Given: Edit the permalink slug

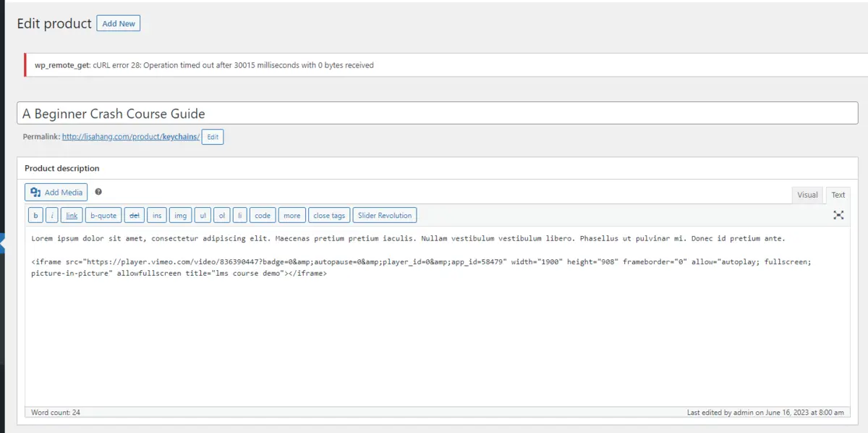Looking at the screenshot, I should pos(213,136).
